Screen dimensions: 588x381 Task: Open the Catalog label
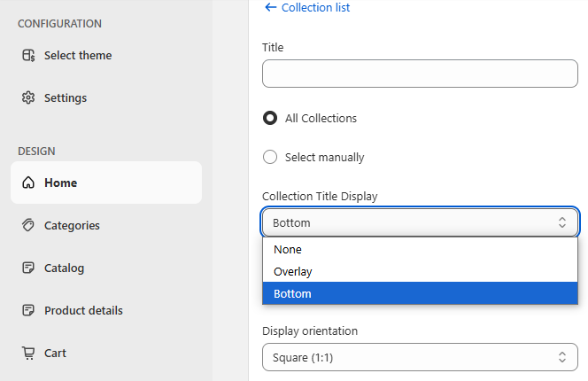[x=64, y=268]
